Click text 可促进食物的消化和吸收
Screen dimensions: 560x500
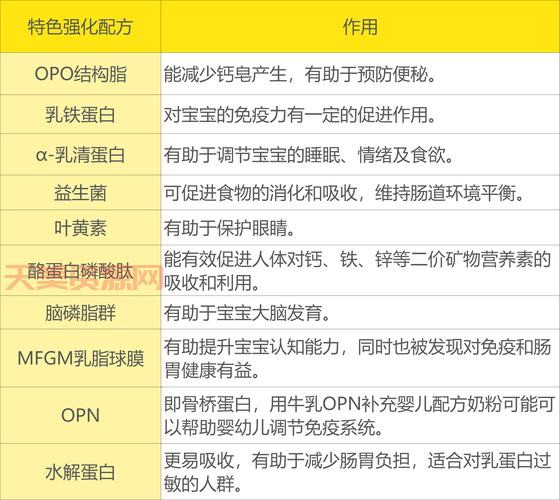point(260,193)
